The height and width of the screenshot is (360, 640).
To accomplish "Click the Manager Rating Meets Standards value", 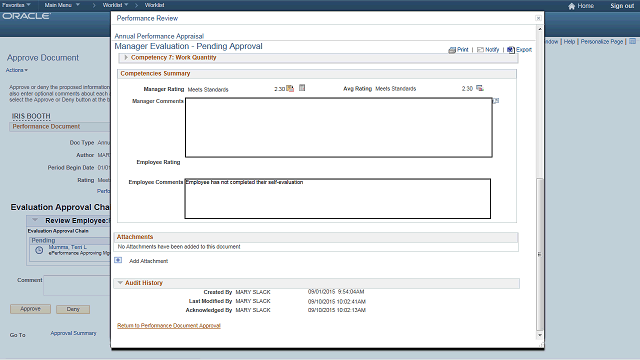I will 208,89.
